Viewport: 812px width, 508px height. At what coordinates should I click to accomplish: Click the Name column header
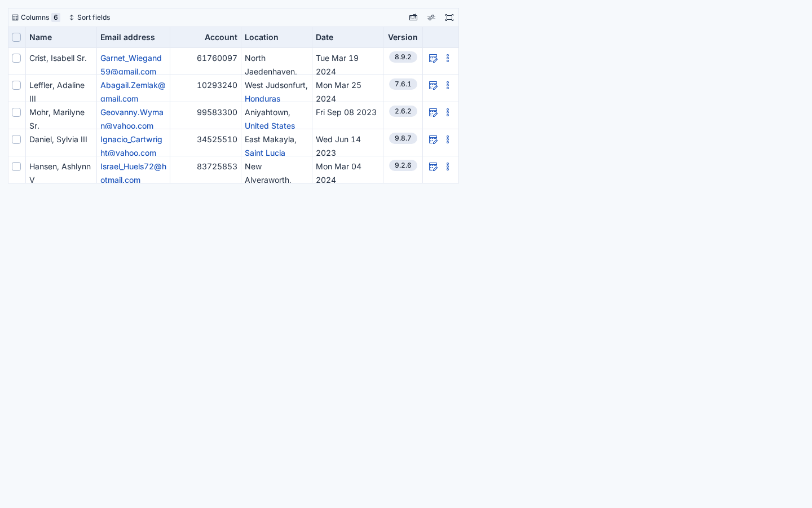click(61, 37)
